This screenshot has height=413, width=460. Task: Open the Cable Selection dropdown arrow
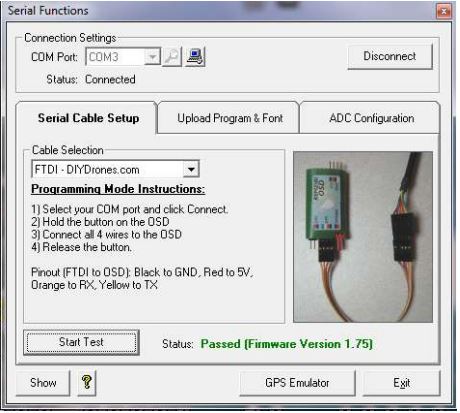pyautogui.click(x=191, y=169)
